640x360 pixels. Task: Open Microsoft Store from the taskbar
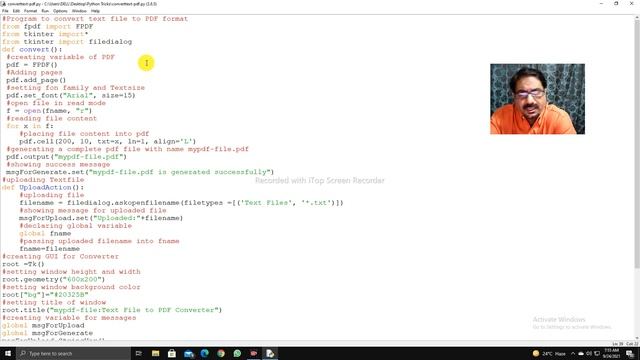[172, 353]
